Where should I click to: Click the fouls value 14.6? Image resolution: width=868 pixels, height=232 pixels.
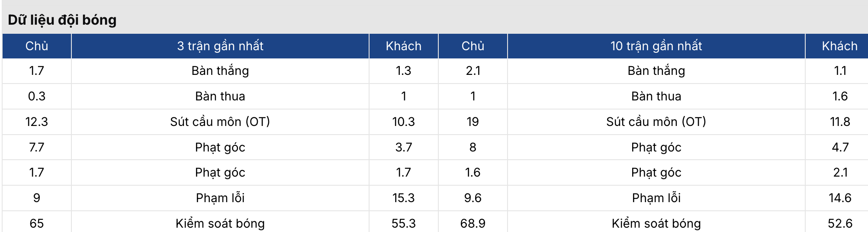(840, 198)
